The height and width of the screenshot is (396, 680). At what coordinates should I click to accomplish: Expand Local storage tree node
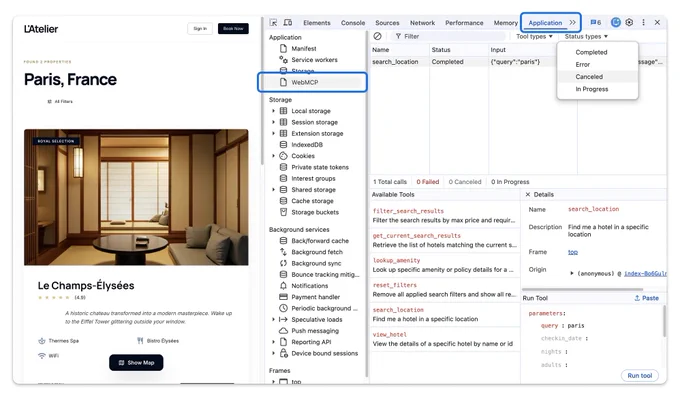coord(273,111)
